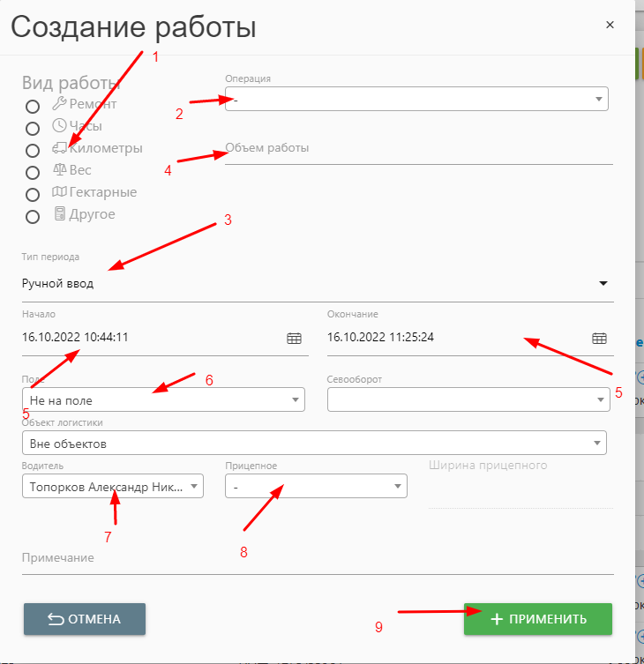
Task: Open the Операция dropdown
Action: pyautogui.click(x=416, y=99)
